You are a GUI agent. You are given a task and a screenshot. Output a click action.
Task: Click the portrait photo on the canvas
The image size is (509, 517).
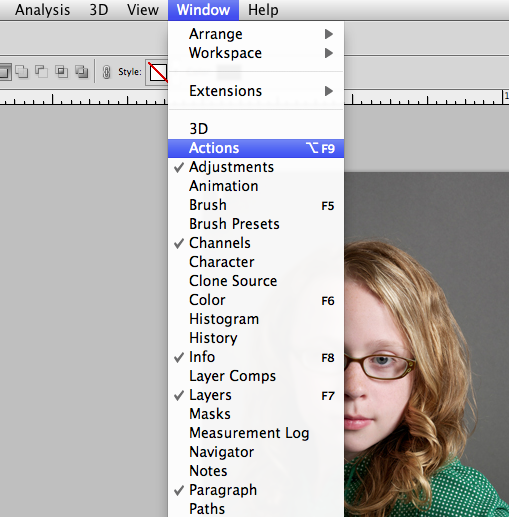[x=426, y=344]
